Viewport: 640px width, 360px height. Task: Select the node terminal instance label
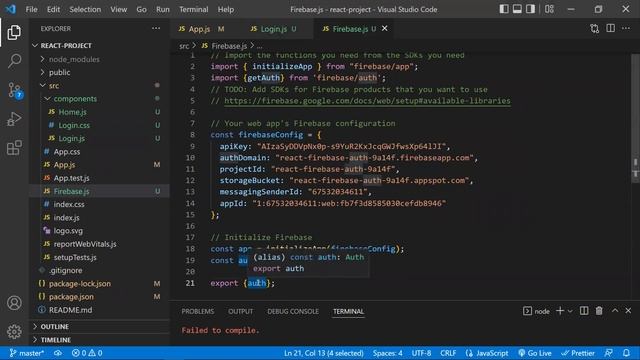[x=536, y=311]
